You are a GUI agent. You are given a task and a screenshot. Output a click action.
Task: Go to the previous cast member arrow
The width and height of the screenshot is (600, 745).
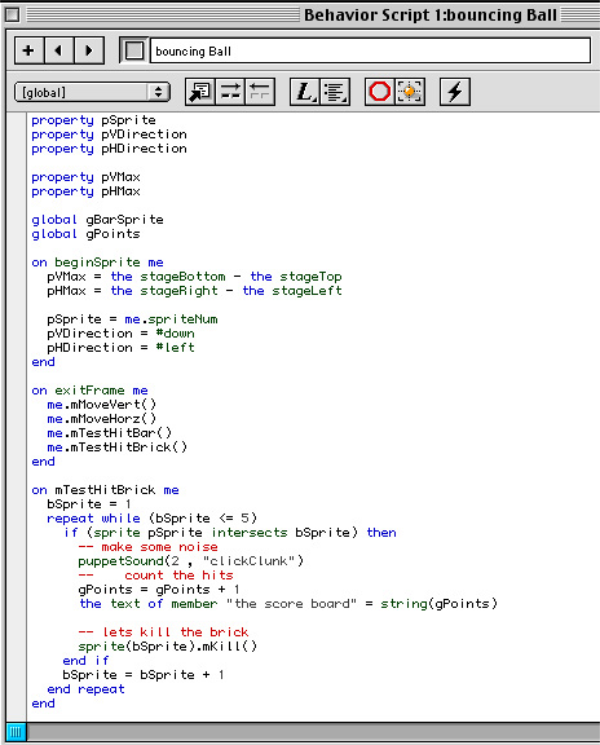[58, 50]
